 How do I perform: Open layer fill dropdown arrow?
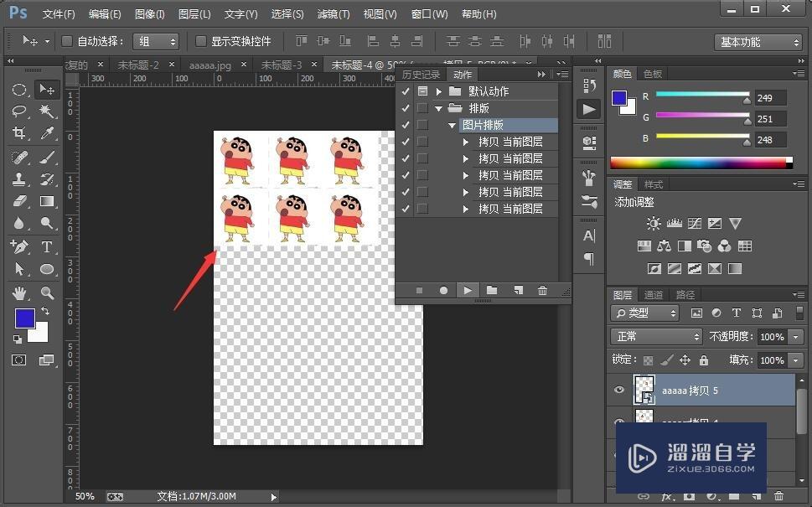796,360
